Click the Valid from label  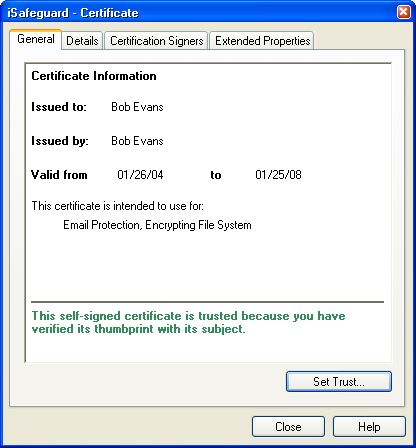pos(59,175)
